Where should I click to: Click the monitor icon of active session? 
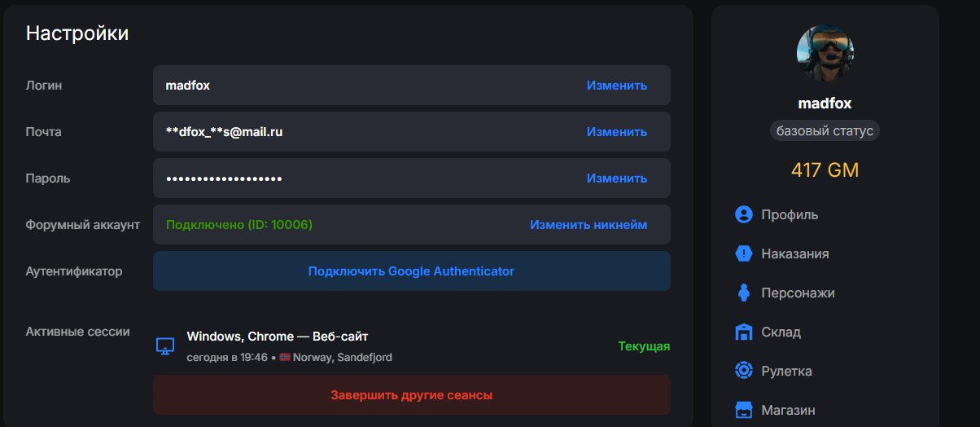pyautogui.click(x=165, y=346)
